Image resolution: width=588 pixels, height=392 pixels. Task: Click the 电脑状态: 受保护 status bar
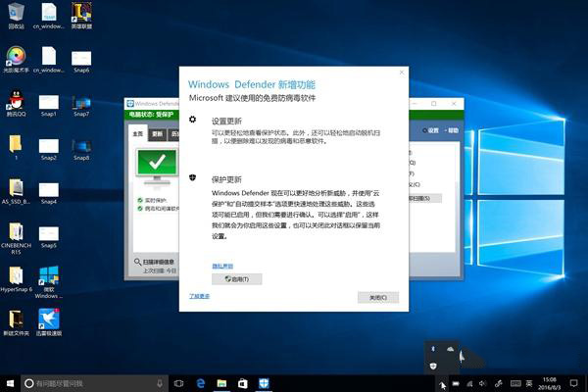[152, 115]
